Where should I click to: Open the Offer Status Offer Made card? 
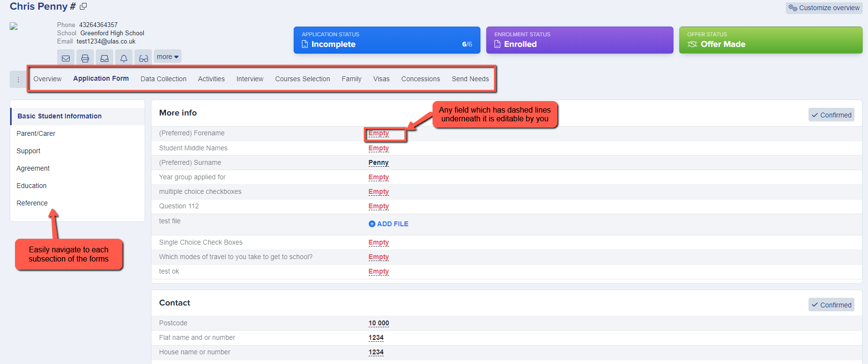click(x=771, y=40)
